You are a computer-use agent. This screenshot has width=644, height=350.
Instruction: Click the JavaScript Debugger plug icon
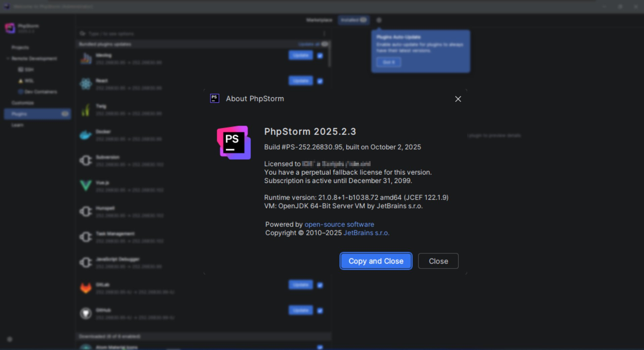pos(86,262)
